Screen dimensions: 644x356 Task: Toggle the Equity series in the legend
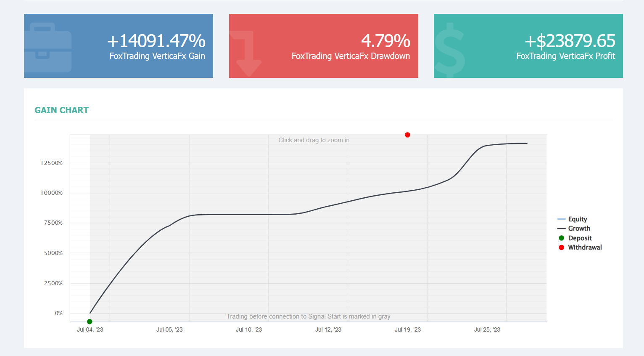[x=572, y=219]
